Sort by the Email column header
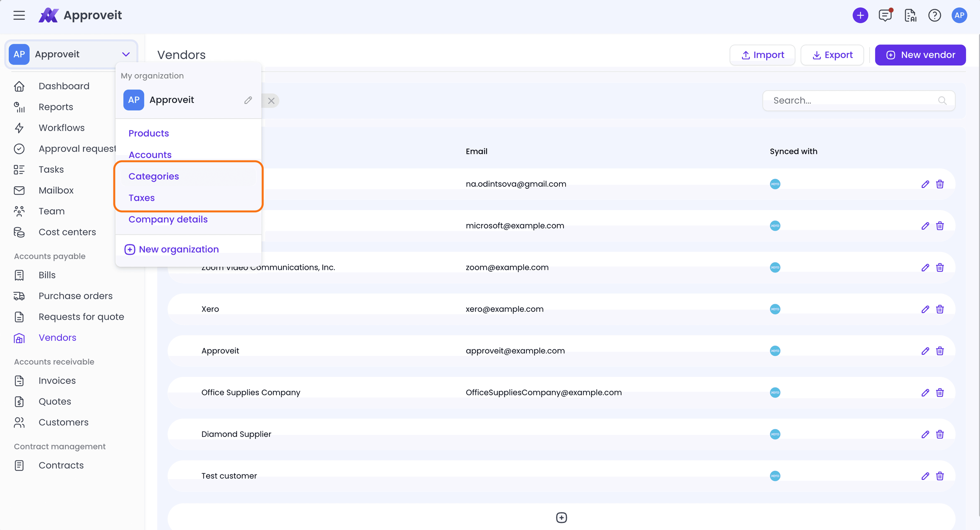This screenshot has height=530, width=980. (476, 151)
